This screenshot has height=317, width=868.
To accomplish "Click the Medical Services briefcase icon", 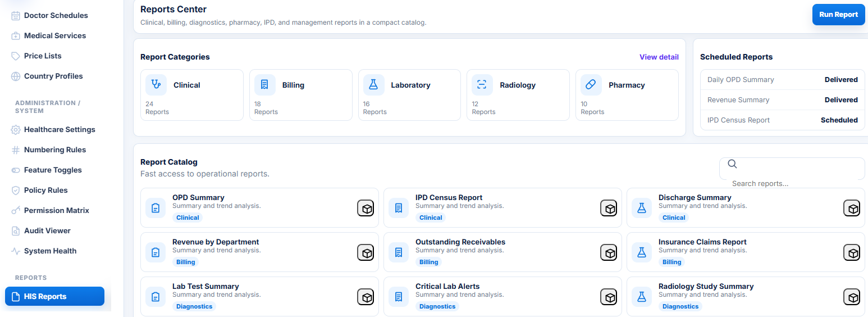I will click(16, 35).
